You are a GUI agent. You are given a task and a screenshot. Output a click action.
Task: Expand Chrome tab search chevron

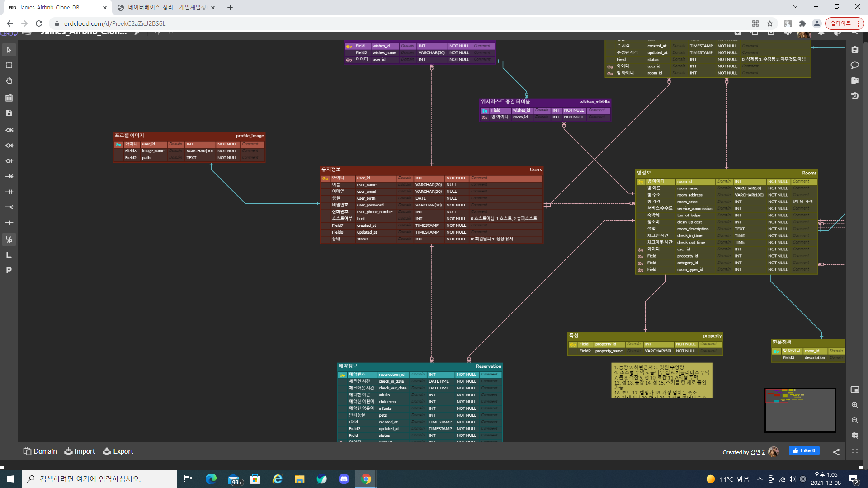click(x=795, y=7)
